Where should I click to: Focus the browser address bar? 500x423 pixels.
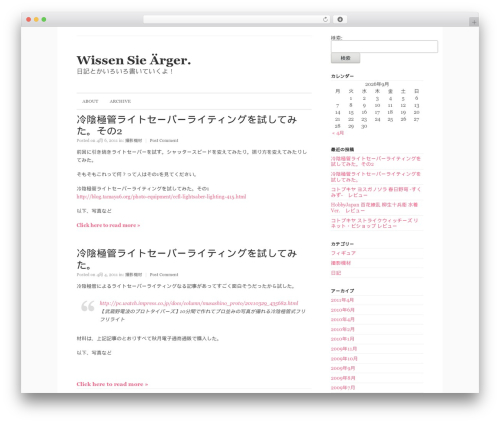click(233, 20)
